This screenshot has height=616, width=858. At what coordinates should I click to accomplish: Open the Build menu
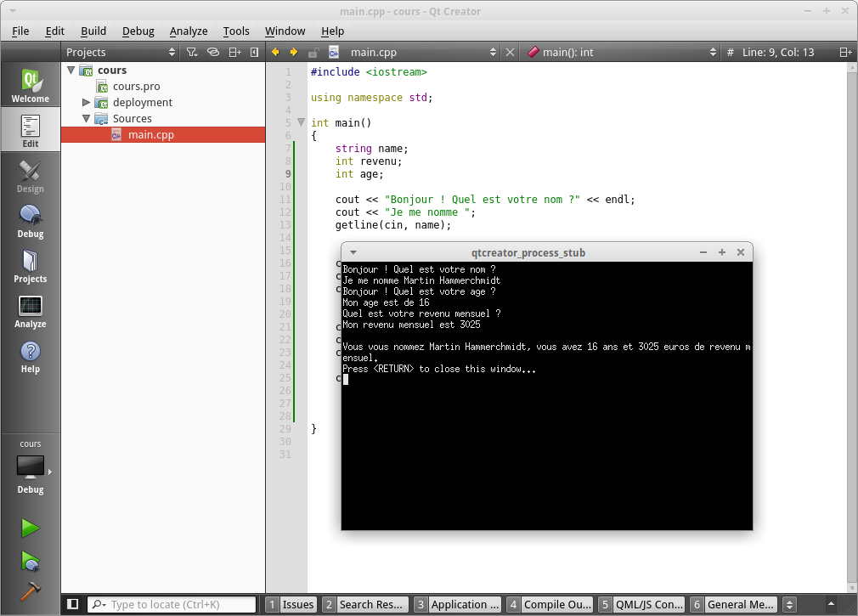point(93,31)
